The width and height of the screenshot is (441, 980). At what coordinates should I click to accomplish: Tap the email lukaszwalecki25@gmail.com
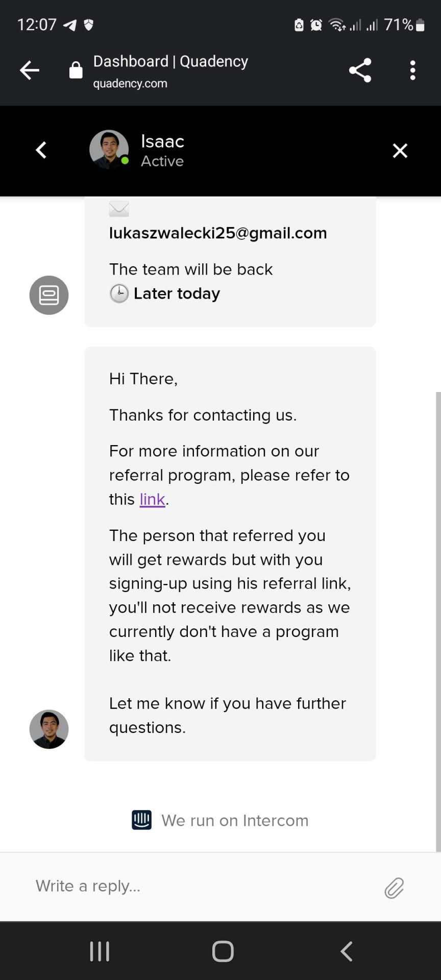(x=218, y=233)
